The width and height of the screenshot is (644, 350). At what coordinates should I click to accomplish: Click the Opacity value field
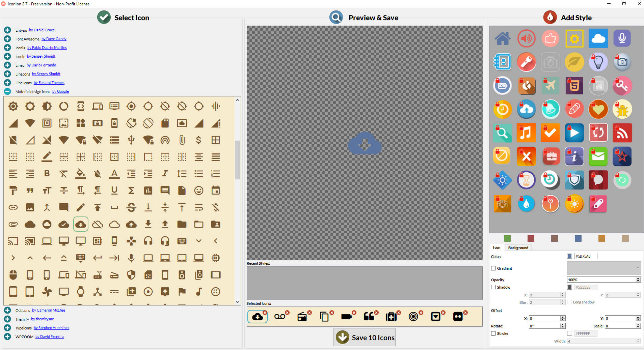601,280
